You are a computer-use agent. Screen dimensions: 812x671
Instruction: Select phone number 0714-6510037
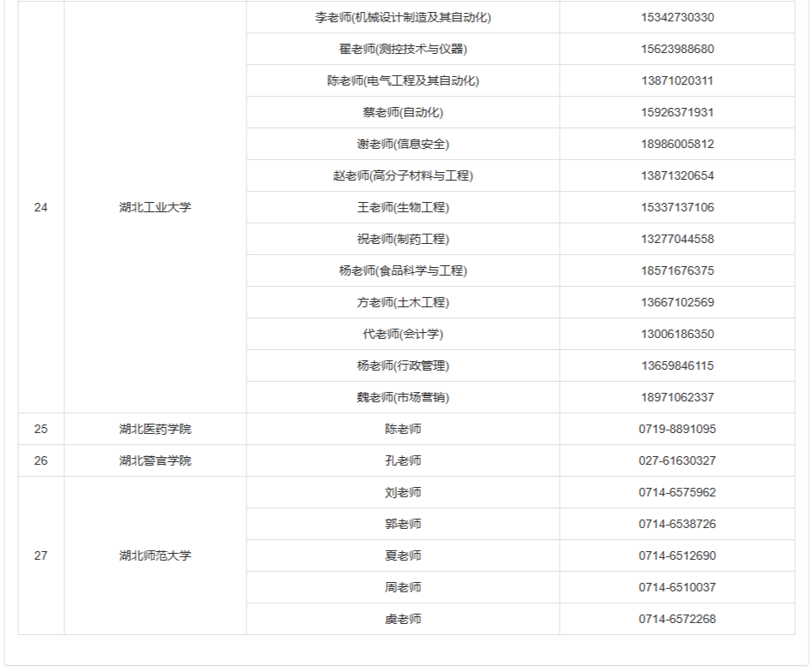point(678,587)
